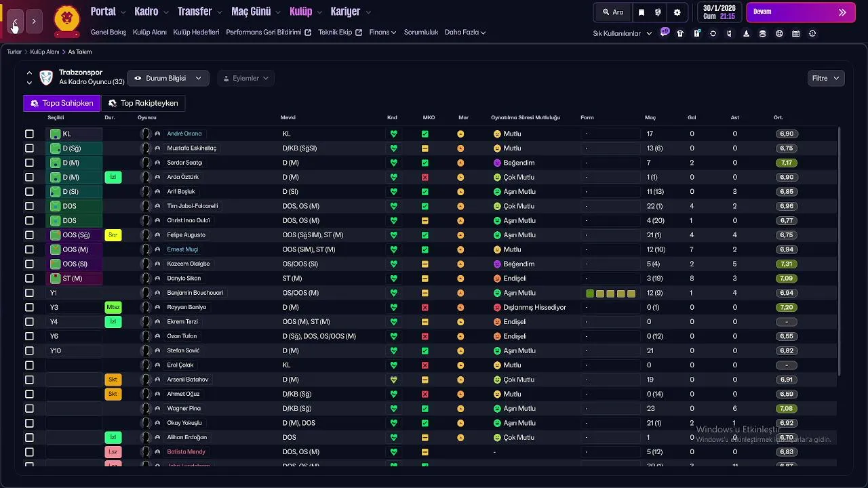This screenshot has height=488, width=868.
Task: Open the tactics board shortcut icon
Action: pyautogui.click(x=696, y=33)
